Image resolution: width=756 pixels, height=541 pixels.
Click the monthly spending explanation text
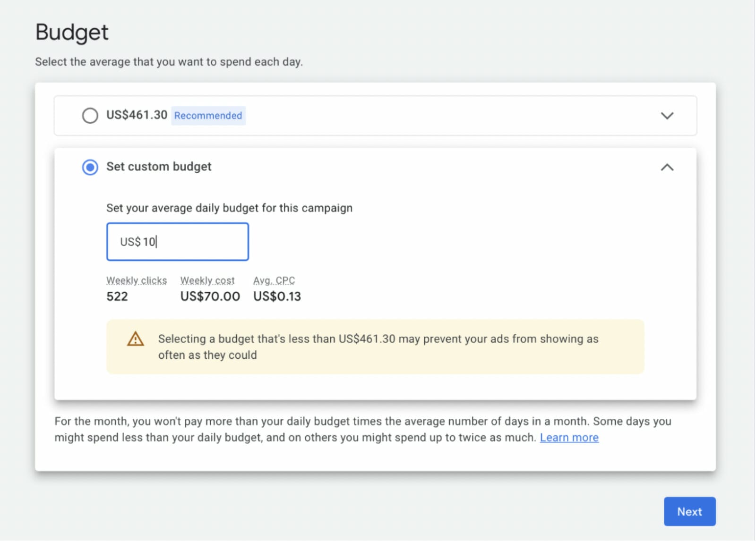362,429
